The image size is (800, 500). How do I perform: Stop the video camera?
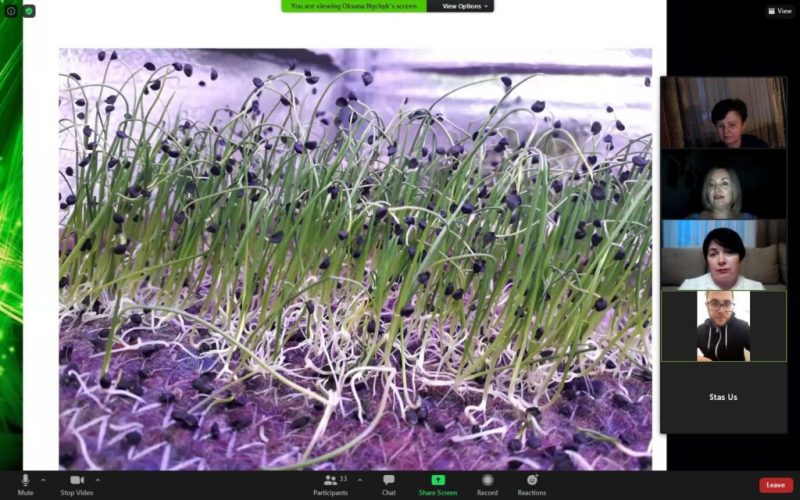[x=77, y=485]
